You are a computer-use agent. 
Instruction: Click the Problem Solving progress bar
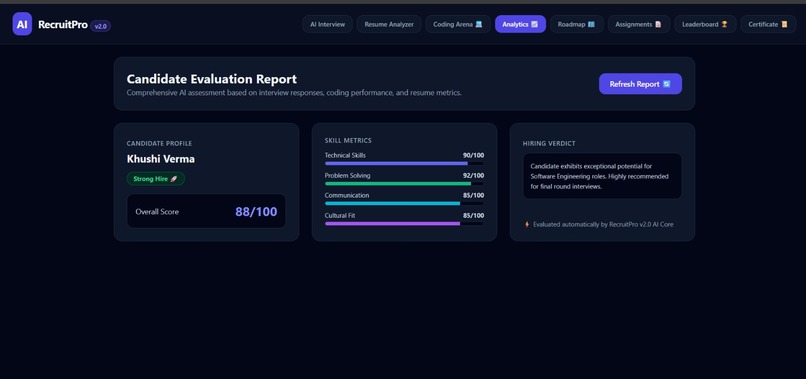(x=404, y=184)
